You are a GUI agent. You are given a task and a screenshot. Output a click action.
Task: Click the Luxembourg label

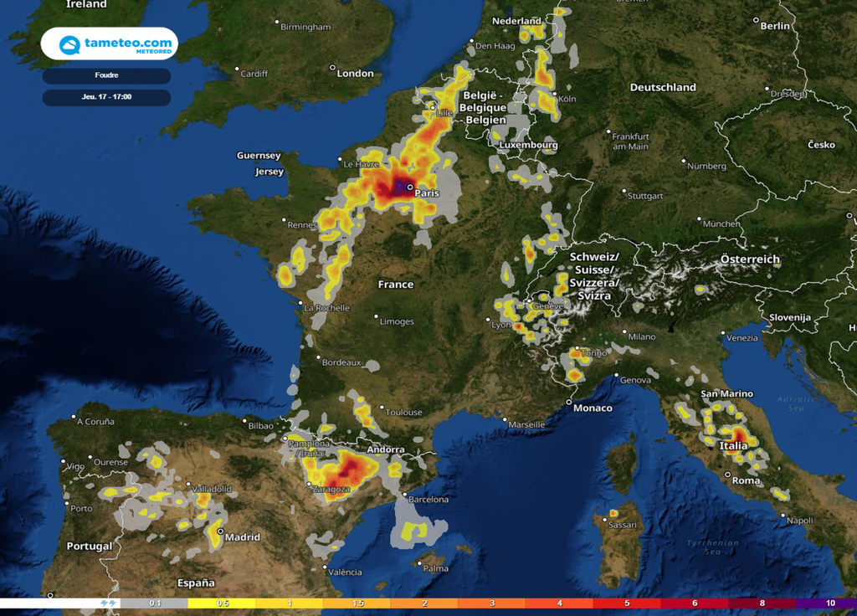(528, 145)
